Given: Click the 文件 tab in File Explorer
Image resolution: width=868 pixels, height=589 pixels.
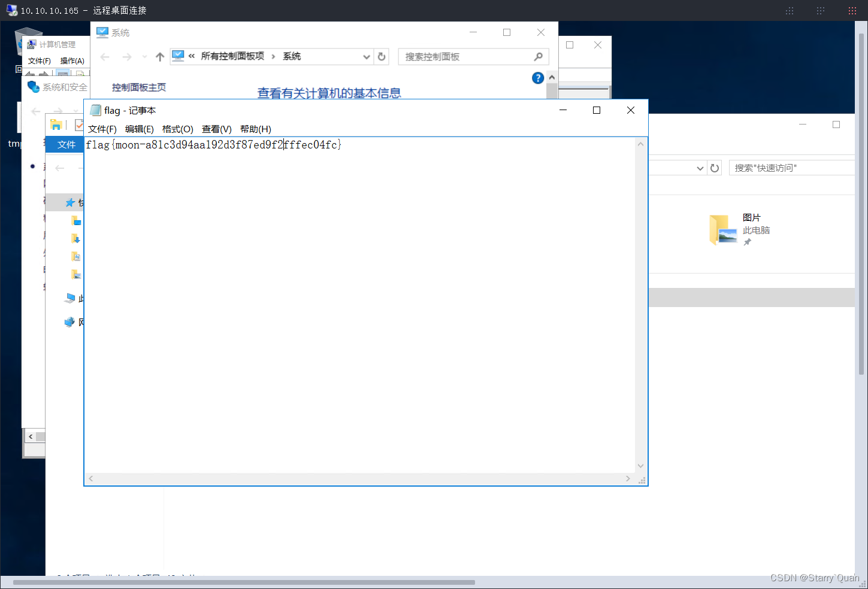Looking at the screenshot, I should pyautogui.click(x=66, y=144).
